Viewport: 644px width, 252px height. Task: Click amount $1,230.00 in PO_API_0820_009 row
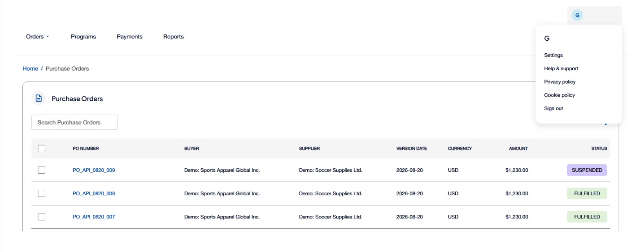[x=517, y=170]
